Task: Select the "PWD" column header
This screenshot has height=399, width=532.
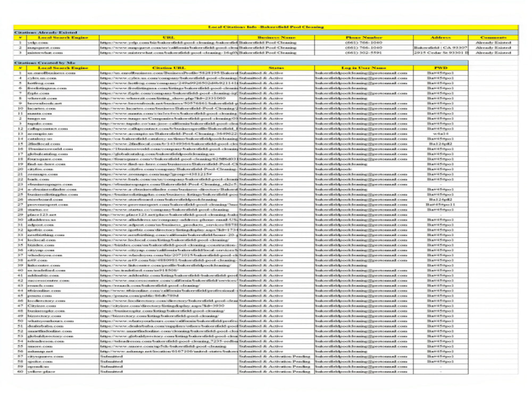Action: coord(440,68)
